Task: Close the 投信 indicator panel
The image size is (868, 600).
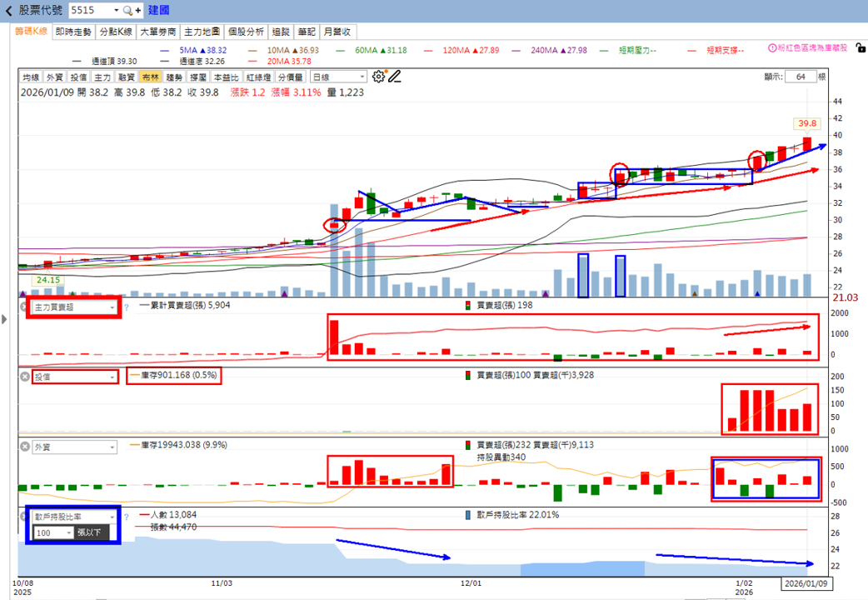Action: 25,377
